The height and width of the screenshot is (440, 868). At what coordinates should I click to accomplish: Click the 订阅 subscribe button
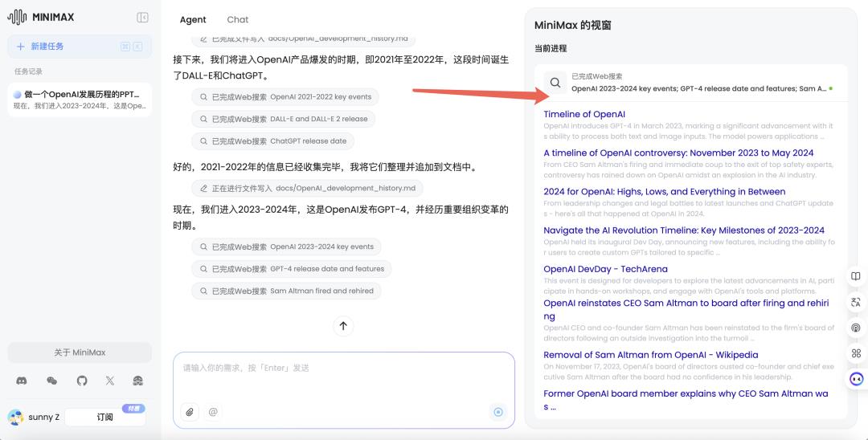coord(105,418)
